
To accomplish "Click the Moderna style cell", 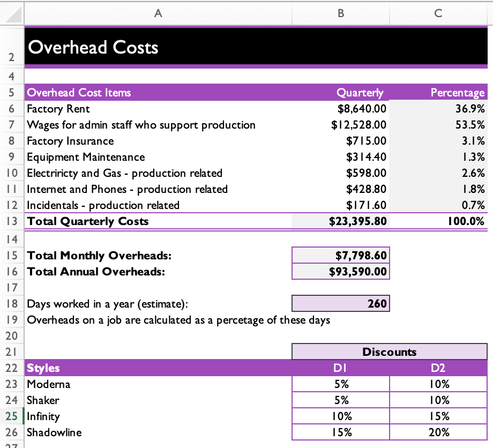I will pyautogui.click(x=158, y=384).
